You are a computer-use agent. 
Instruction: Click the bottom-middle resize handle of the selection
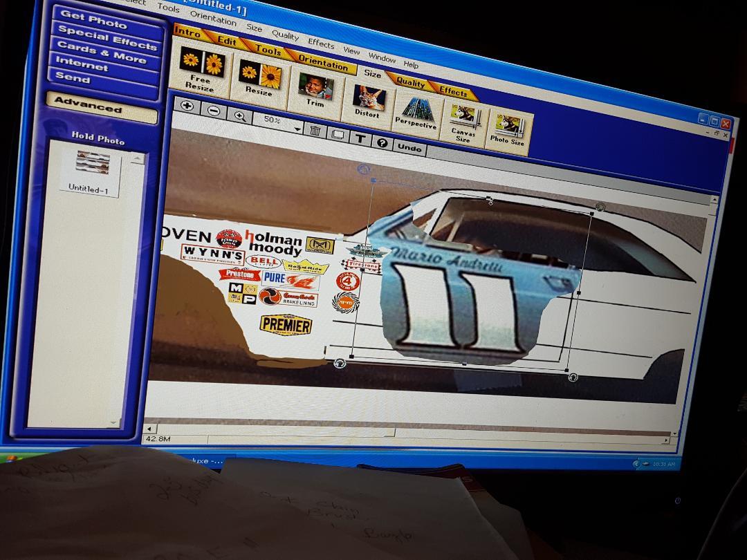[x=465, y=364]
